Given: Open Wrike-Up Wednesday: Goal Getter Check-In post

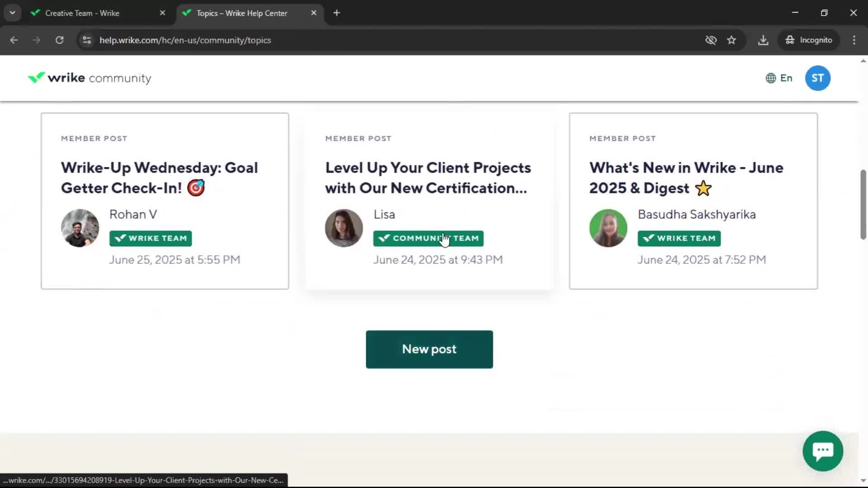Looking at the screenshot, I should point(160,178).
